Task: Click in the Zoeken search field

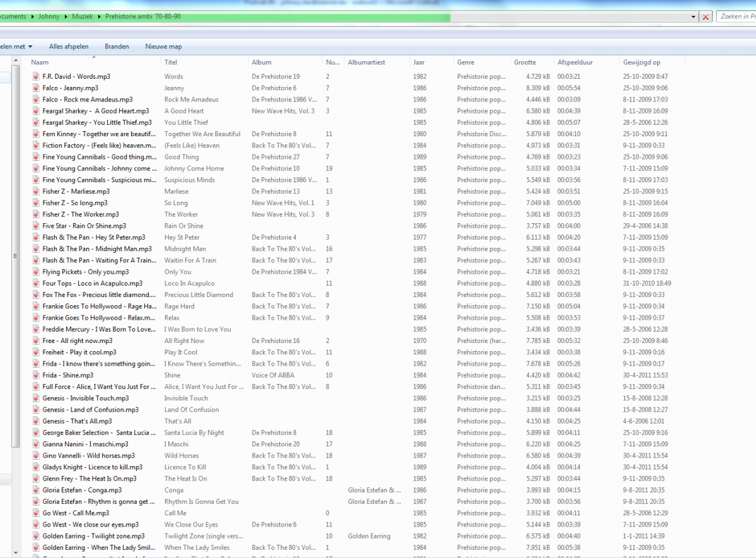Action: 736,17
